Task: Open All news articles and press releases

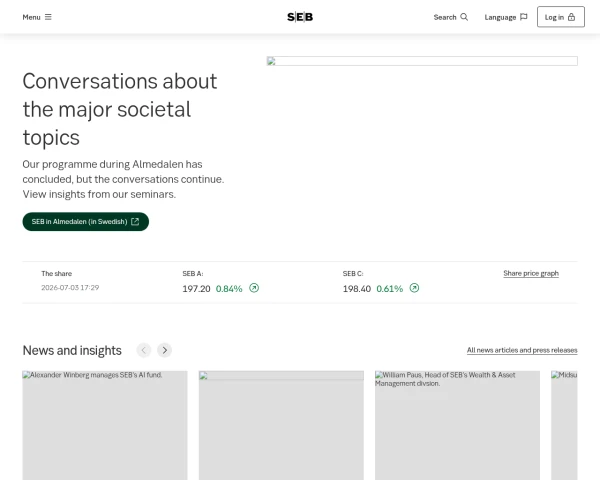Action: 522,350
